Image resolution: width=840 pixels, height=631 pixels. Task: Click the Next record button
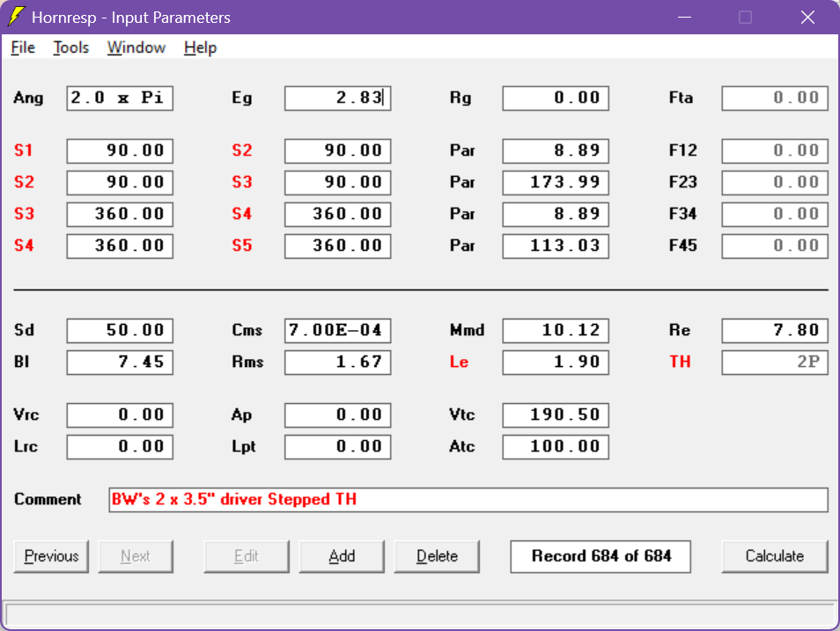coord(136,556)
